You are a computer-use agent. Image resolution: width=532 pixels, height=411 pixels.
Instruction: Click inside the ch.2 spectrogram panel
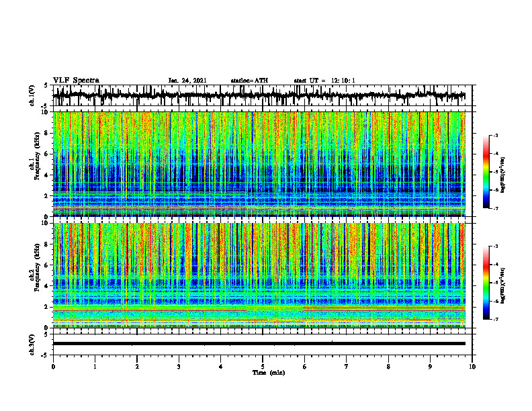259,275
